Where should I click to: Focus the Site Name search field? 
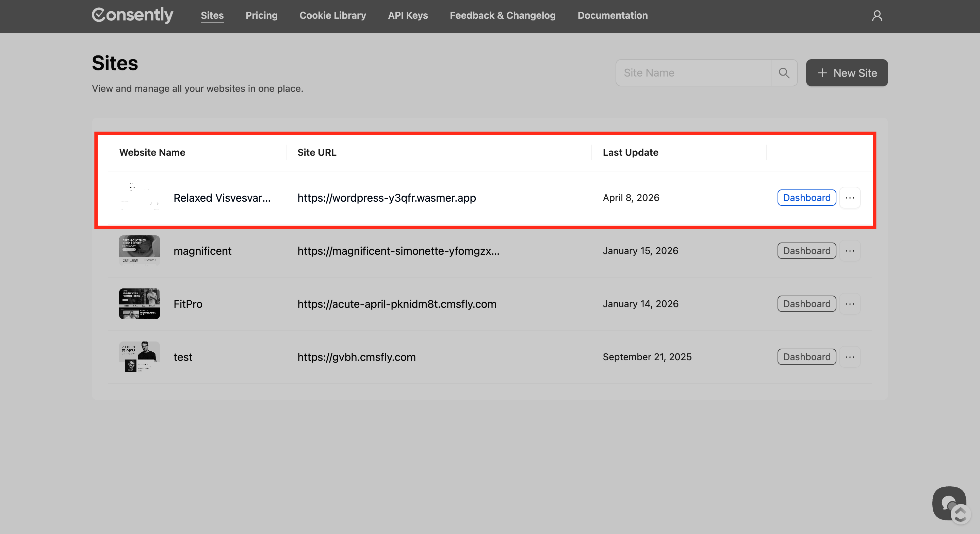click(x=693, y=73)
